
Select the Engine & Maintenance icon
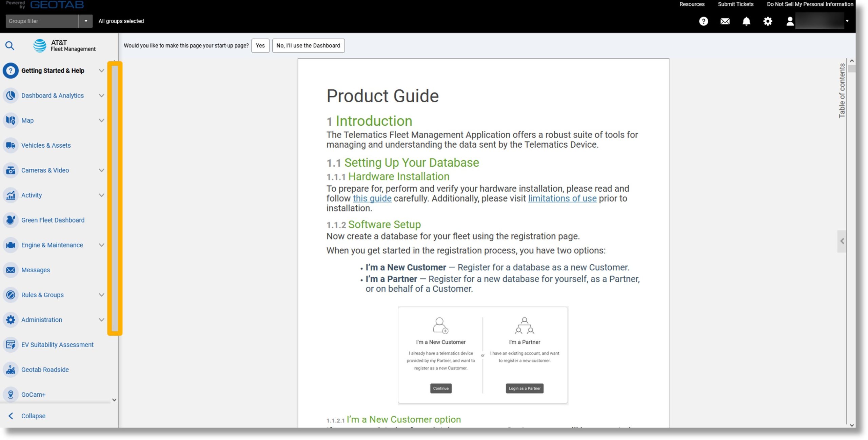pyautogui.click(x=10, y=245)
